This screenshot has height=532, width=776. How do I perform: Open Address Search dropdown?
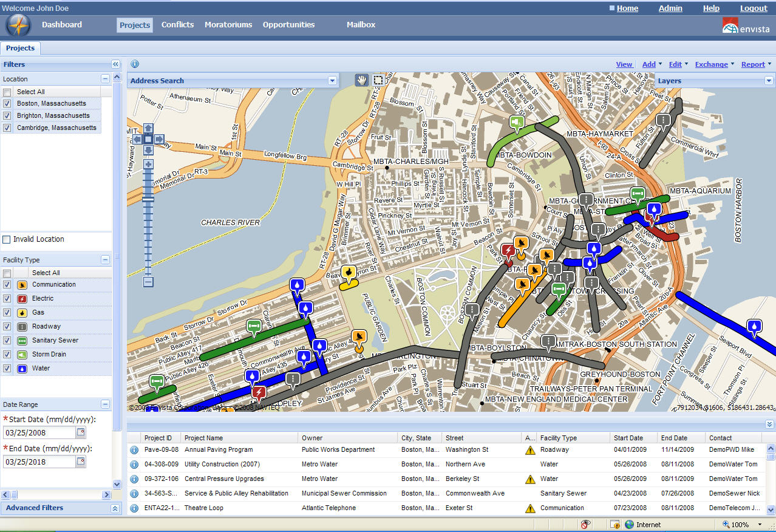332,80
